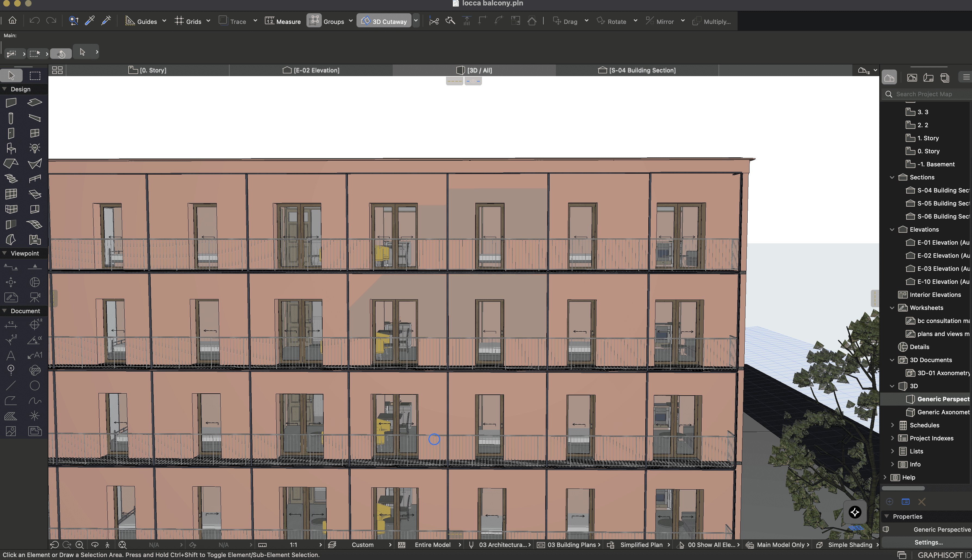Select the Wall tool in Design toolbox

click(x=11, y=102)
